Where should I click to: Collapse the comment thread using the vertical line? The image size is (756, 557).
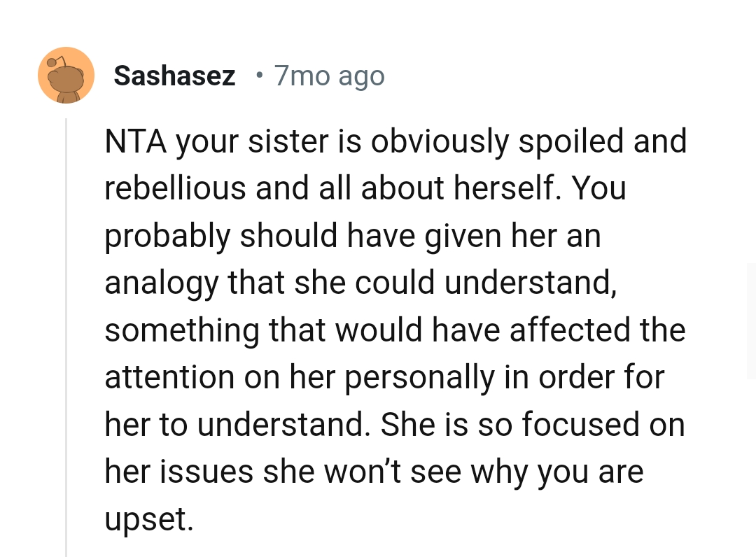click(66, 336)
